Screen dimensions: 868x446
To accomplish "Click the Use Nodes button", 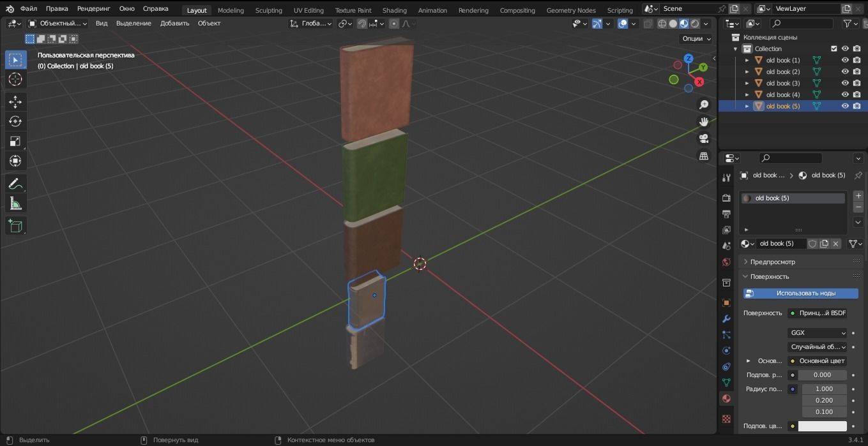I will [800, 294].
